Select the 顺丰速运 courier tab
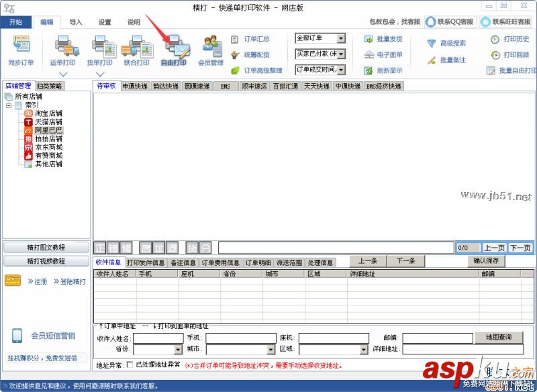Viewport: 537px width, 392px height. pyautogui.click(x=254, y=87)
